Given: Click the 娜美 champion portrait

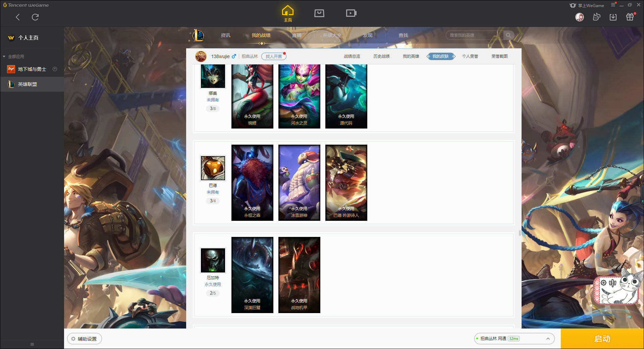Looking at the screenshot, I should pyautogui.click(x=213, y=77).
